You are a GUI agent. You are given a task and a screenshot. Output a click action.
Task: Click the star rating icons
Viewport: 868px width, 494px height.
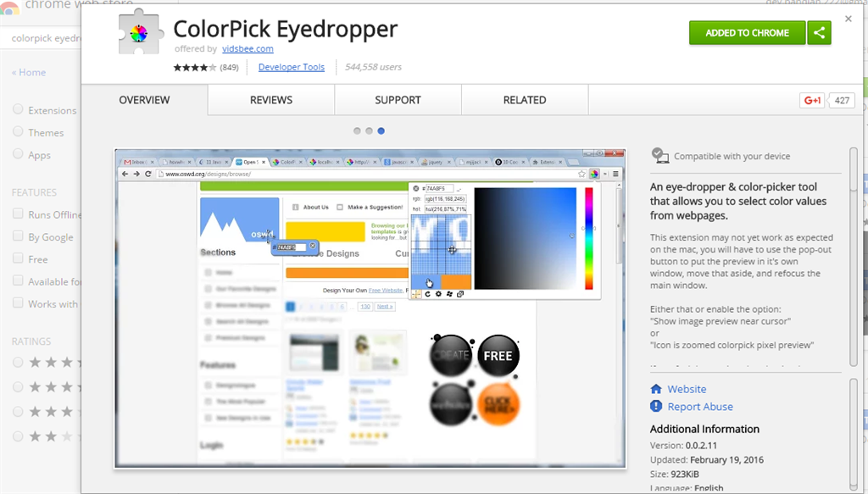tap(195, 68)
